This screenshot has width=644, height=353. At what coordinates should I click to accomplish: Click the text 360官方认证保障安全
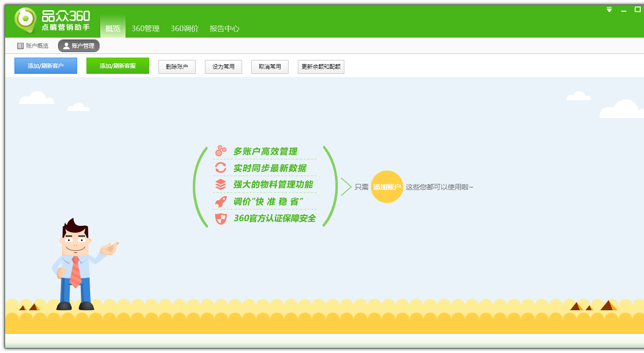click(275, 218)
